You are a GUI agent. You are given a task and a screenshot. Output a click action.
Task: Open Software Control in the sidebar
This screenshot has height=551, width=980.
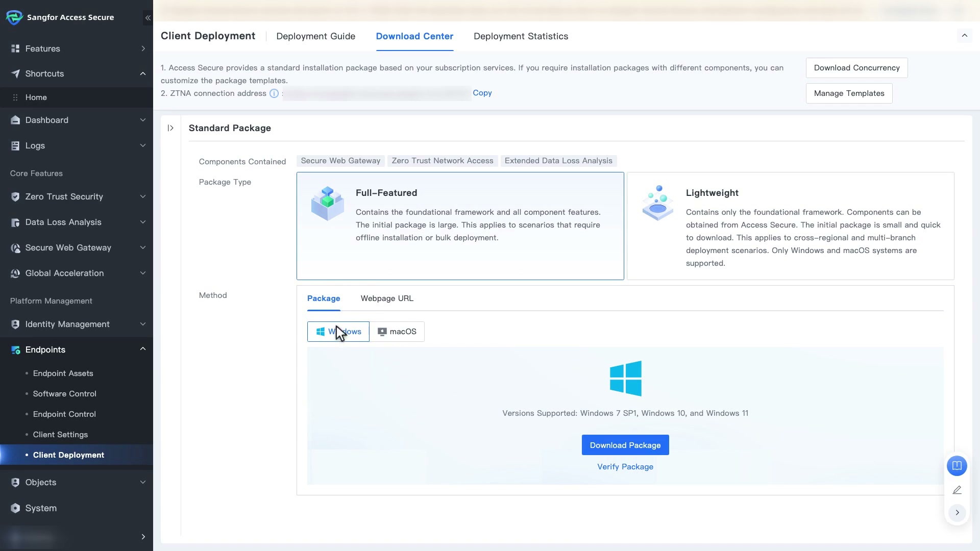click(x=77, y=394)
